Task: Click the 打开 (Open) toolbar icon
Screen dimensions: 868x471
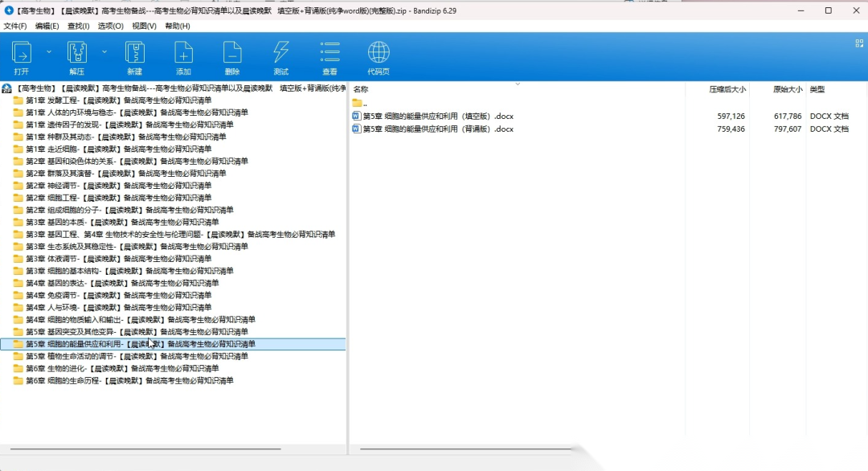Action: tap(22, 54)
